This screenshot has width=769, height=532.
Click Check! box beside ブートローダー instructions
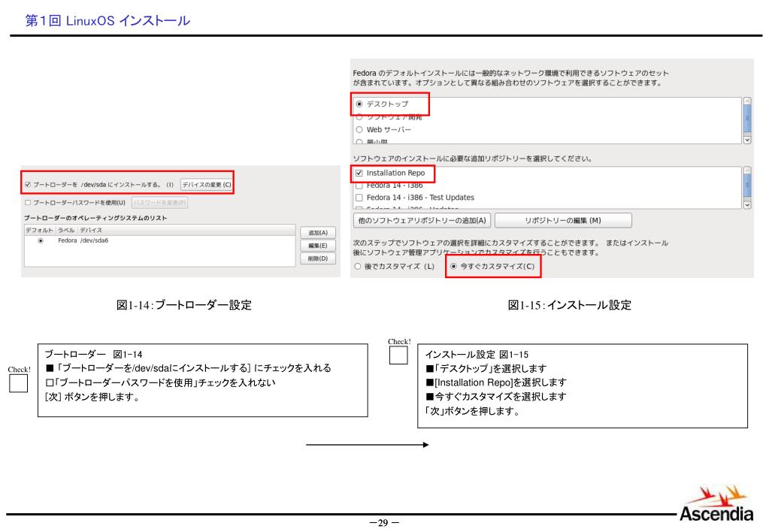19,383
